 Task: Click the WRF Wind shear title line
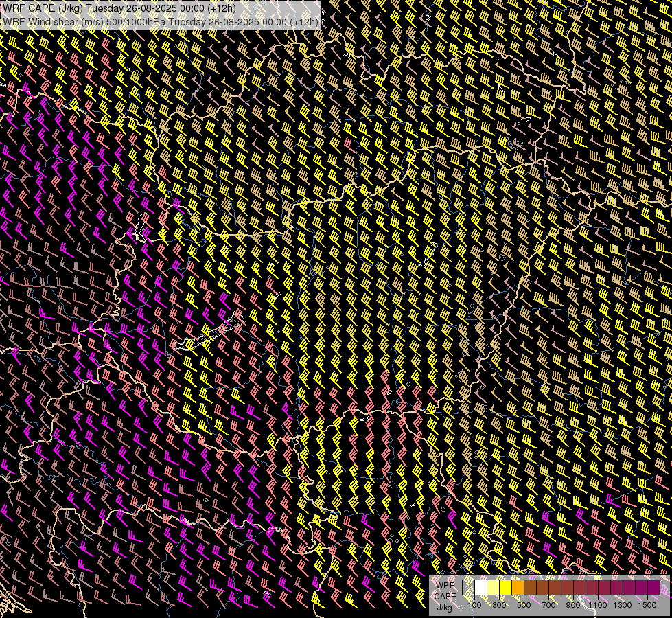click(x=161, y=22)
